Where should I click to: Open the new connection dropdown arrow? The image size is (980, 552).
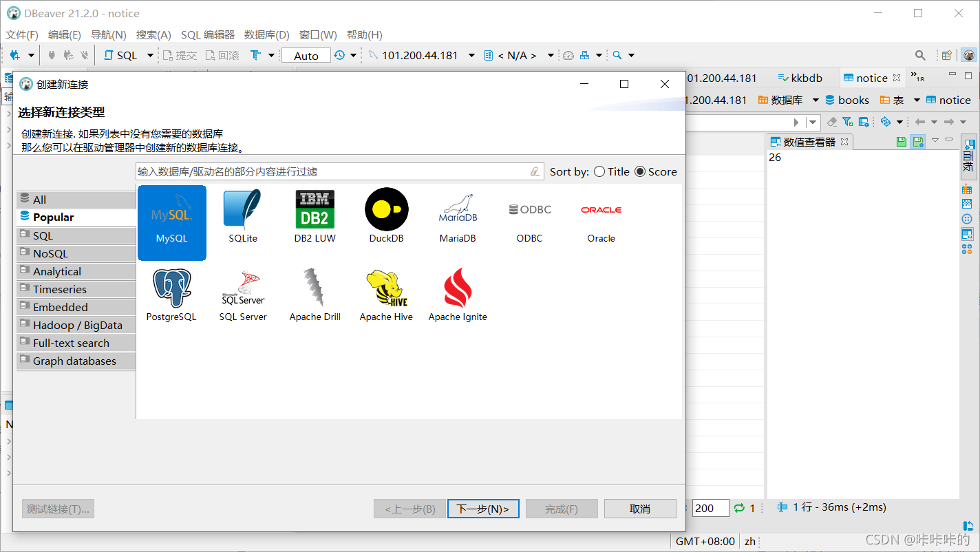31,55
